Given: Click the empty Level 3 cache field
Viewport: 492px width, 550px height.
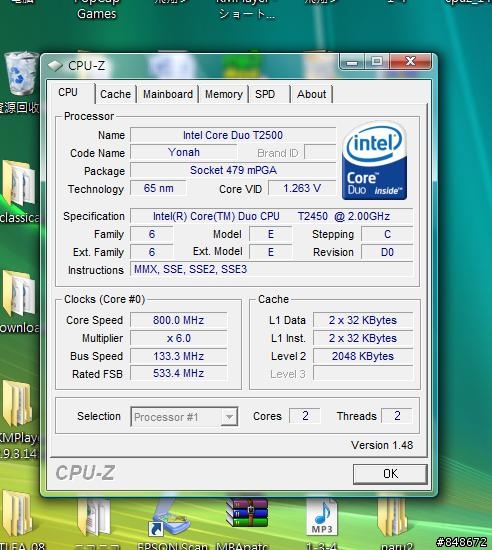Looking at the screenshot, I should coord(363,373).
